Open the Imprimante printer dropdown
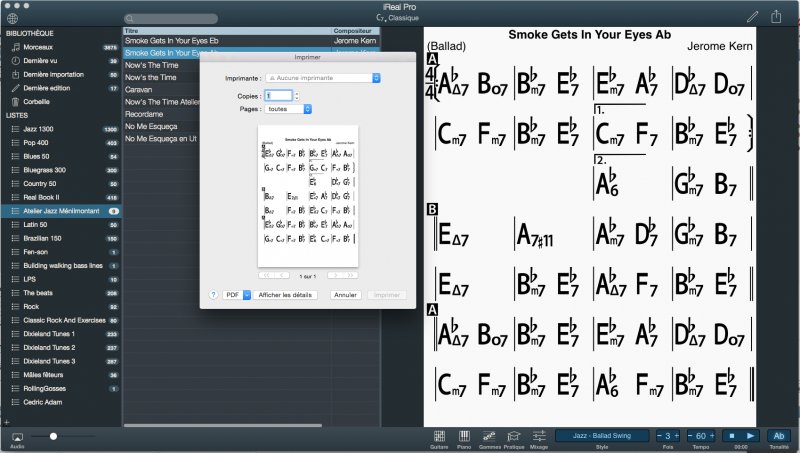Viewport: 800px width, 453px height. coord(323,78)
